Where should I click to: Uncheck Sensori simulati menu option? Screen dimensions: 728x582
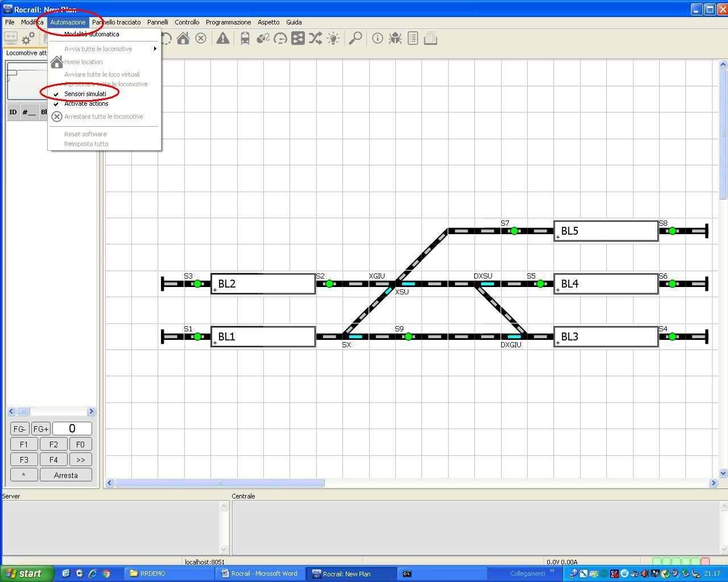coord(85,94)
